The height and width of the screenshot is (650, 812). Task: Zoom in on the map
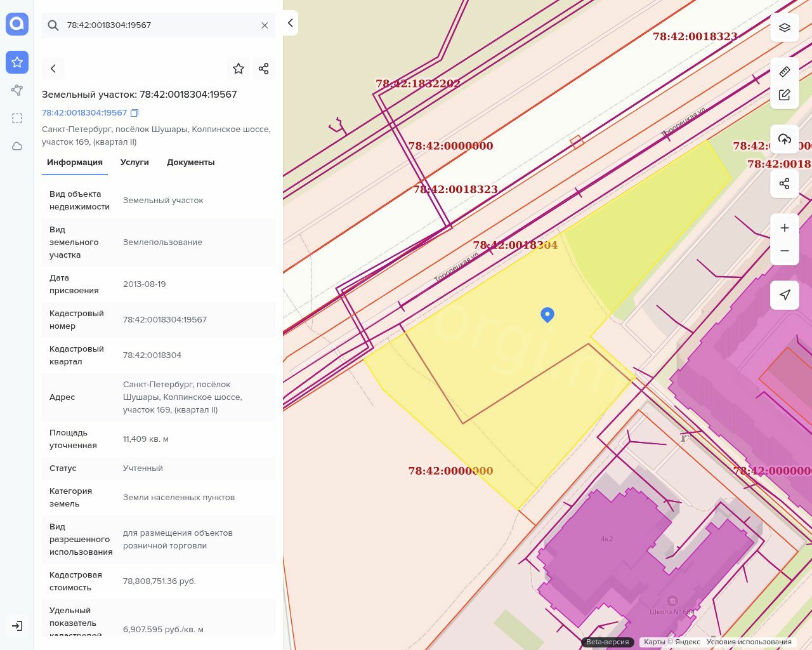click(785, 228)
